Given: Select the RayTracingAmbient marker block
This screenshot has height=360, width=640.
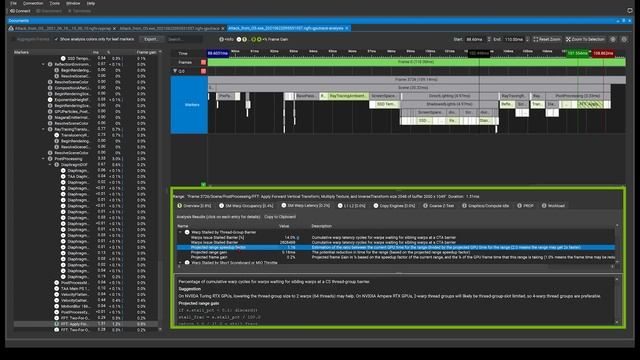Looking at the screenshot, I should click(x=348, y=96).
